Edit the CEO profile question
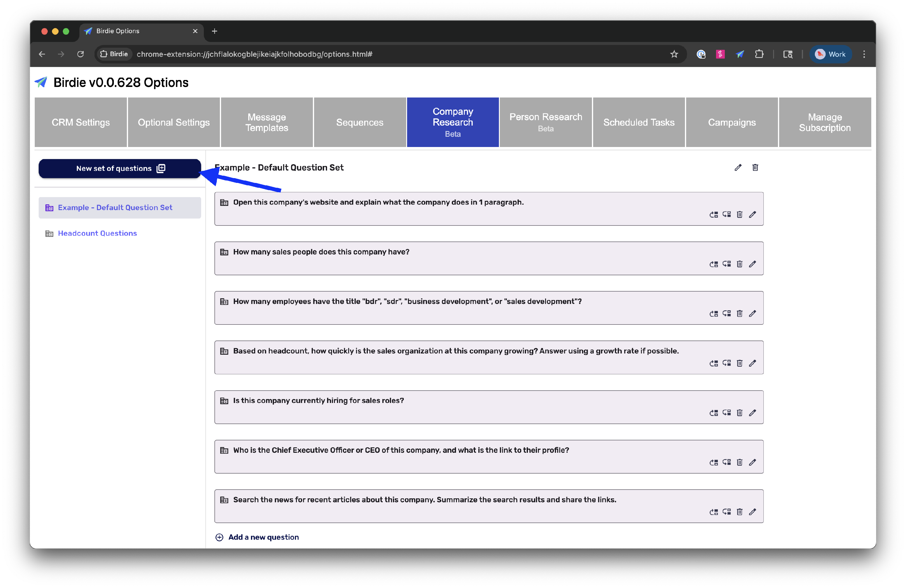The width and height of the screenshot is (906, 588). (752, 462)
